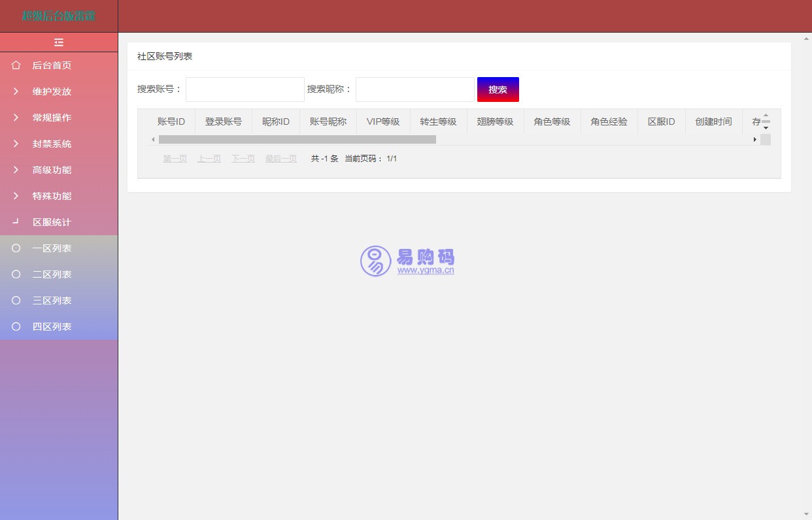
Task: Click the circle icon next to 二区列表
Action: point(16,274)
